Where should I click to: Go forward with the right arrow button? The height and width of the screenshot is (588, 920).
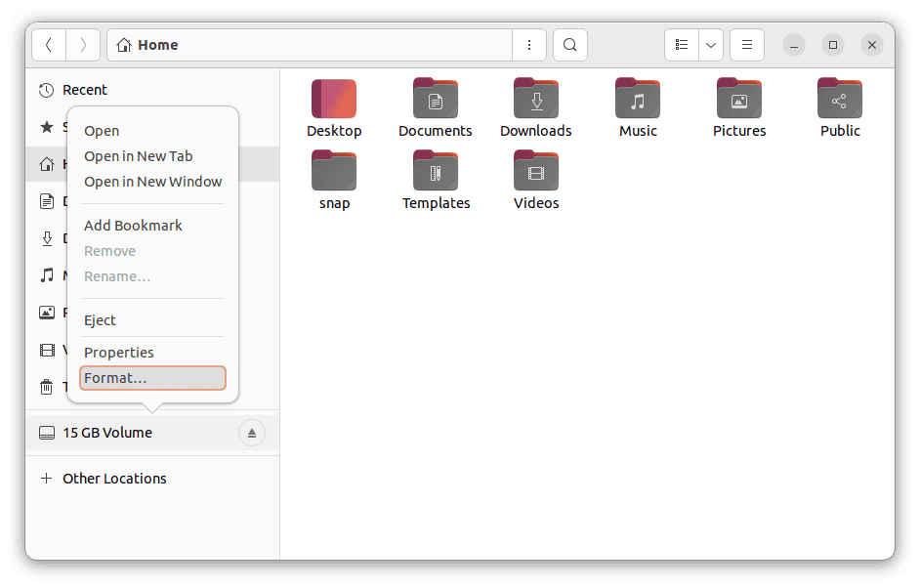83,45
